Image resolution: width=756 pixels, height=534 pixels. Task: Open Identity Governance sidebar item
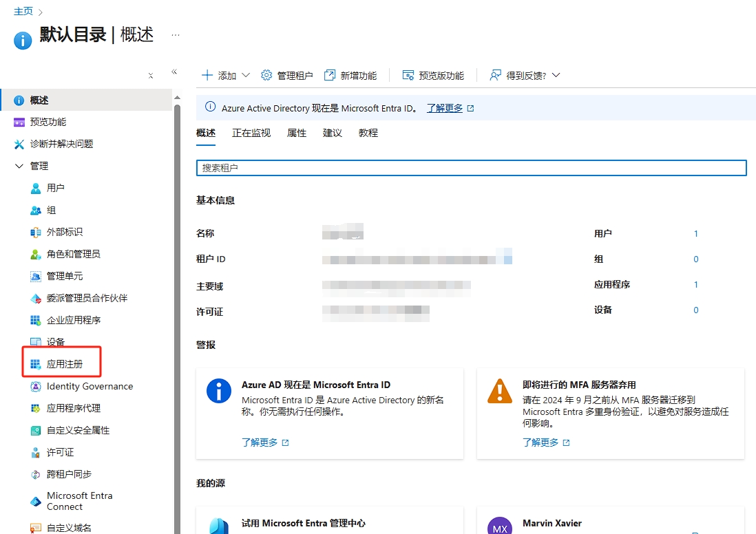tap(90, 386)
